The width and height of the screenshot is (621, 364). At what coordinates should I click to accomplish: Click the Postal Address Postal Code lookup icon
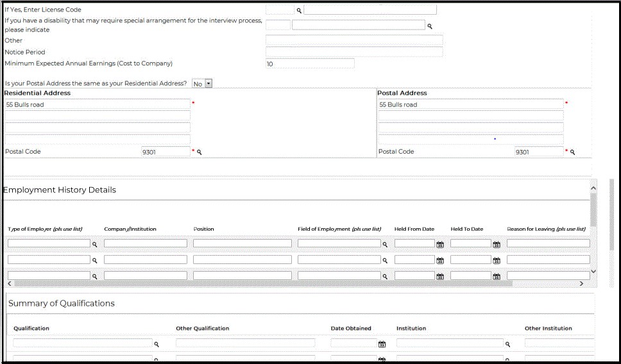coord(572,153)
